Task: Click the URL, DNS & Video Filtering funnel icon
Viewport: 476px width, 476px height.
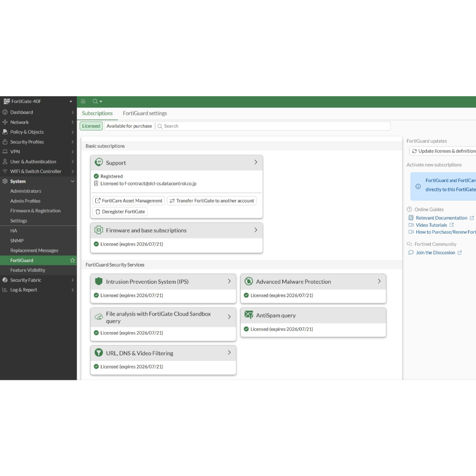Action: [99, 353]
